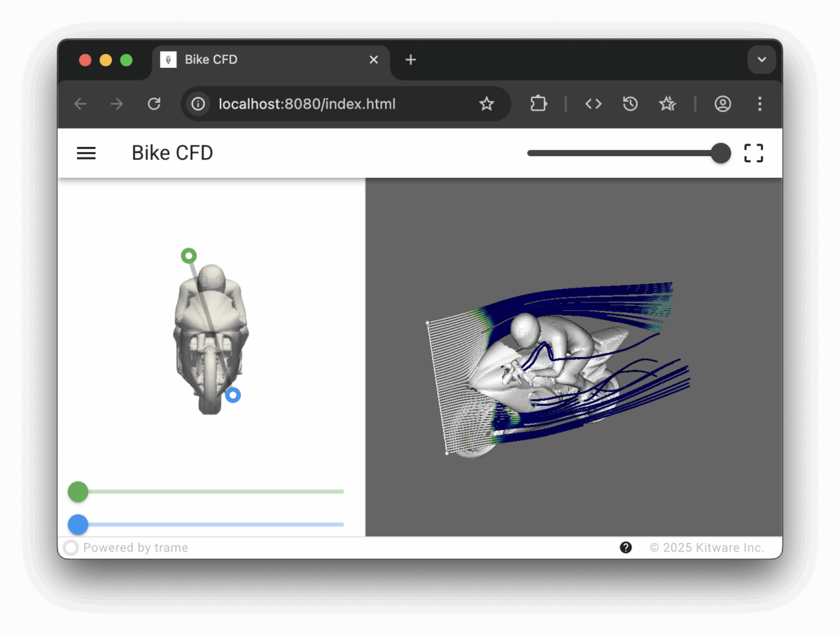Click the help question mark icon

coord(626,547)
